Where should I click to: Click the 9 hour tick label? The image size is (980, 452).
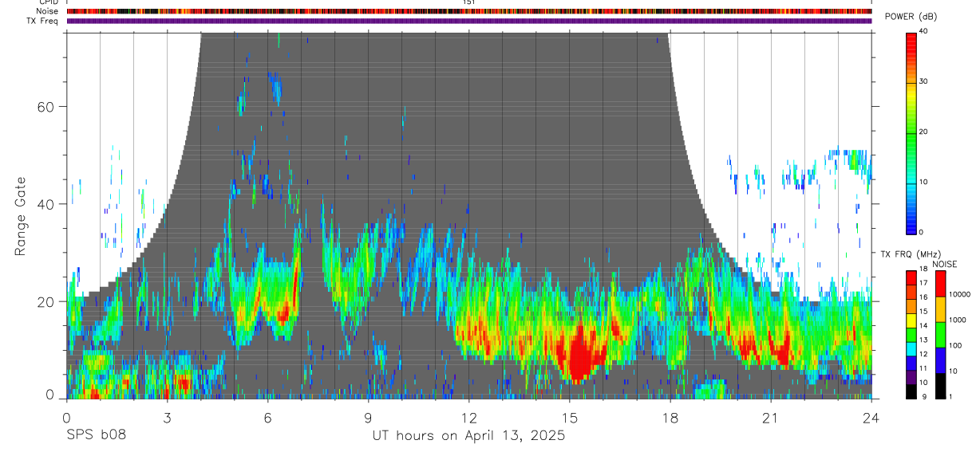(368, 417)
